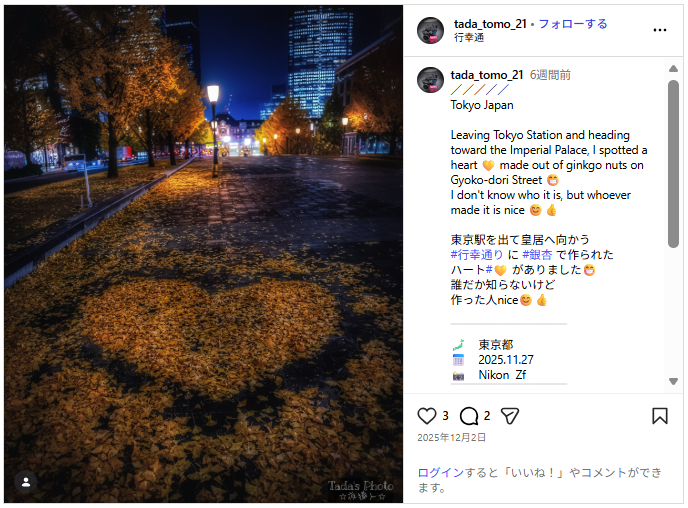This screenshot has height=508, width=688.
Task: Open tada_tomo_21 username in header
Action: point(490,24)
